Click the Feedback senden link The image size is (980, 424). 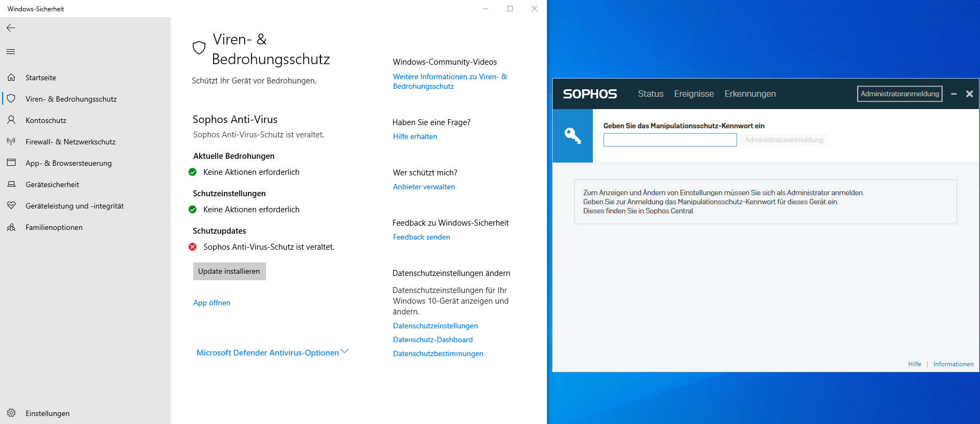[x=421, y=237]
